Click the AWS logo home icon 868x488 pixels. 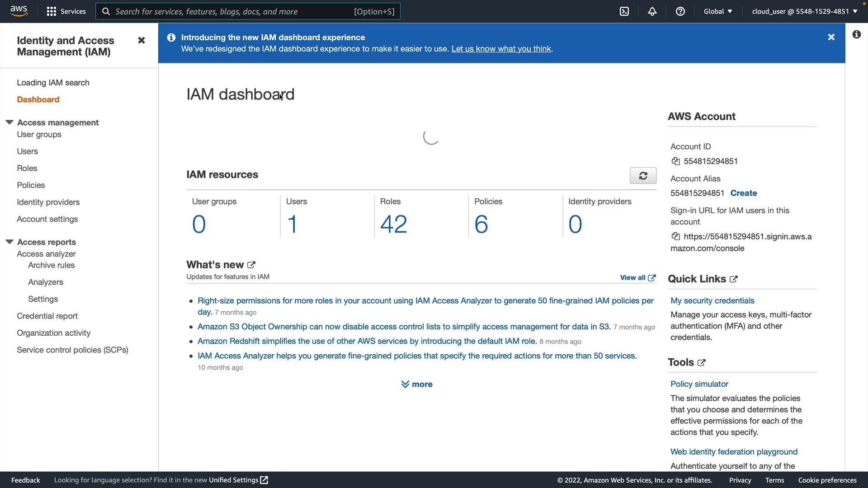pyautogui.click(x=19, y=11)
